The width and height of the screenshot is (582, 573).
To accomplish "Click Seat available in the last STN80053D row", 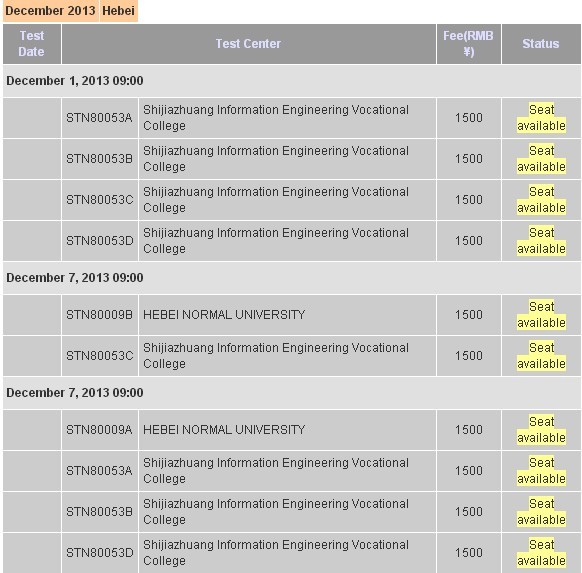I will [541, 553].
